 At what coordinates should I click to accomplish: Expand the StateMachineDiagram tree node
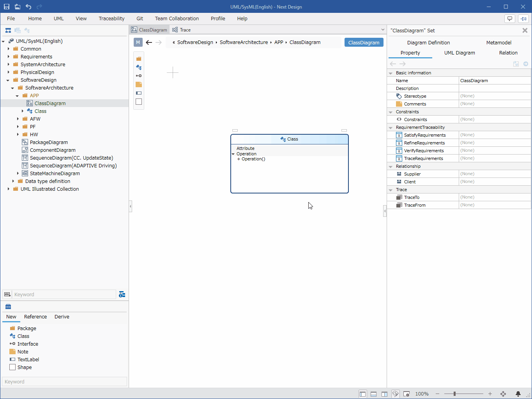[18, 173]
